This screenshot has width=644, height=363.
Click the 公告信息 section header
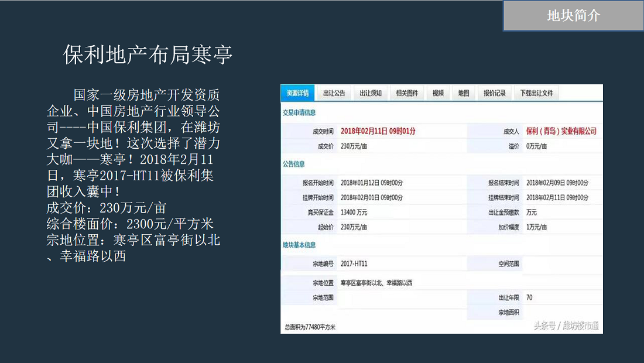point(294,164)
